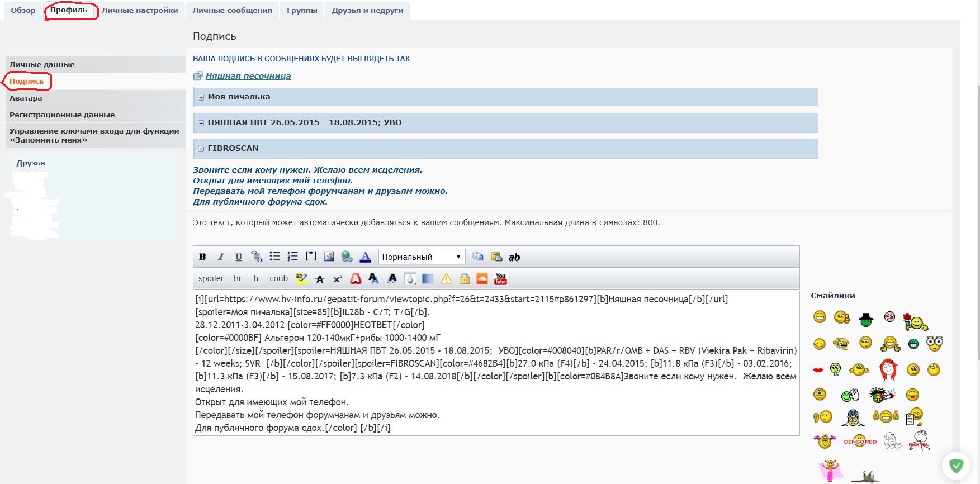Insert a SoundCloud embed tag
The image size is (980, 484).
point(482,278)
